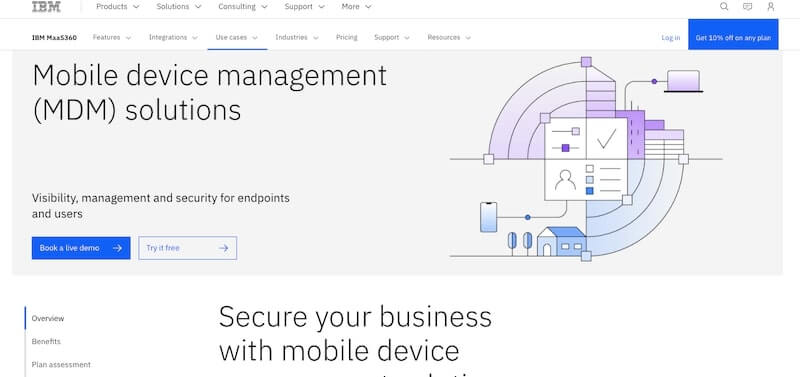Screen dimensions: 800x377
Task: Open the Integrations dropdown
Action: pos(173,37)
